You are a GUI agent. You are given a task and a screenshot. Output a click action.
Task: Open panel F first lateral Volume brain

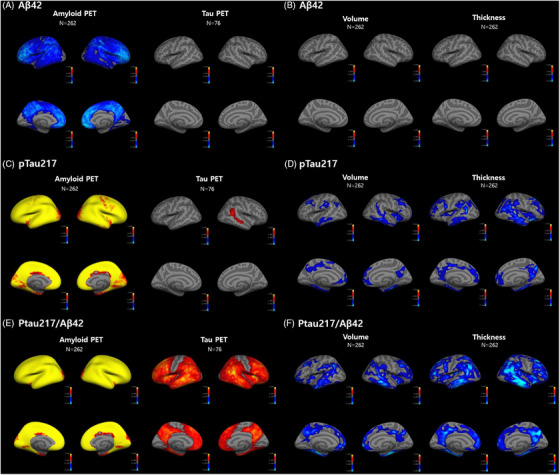(320, 371)
